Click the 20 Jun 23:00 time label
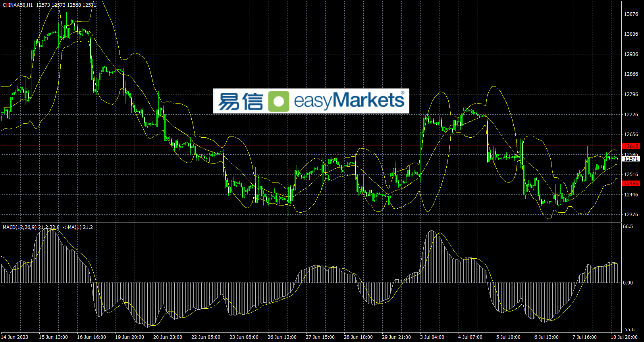The height and width of the screenshot is (342, 644). [168, 337]
